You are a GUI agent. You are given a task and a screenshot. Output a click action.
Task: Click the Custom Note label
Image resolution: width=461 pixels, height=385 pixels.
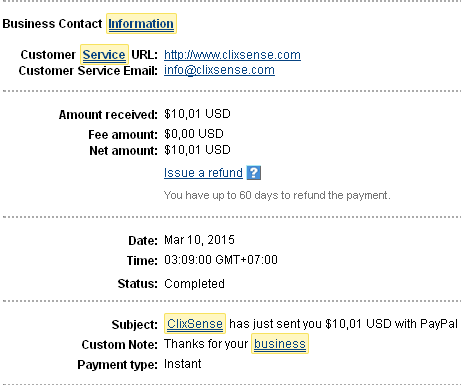[x=119, y=345]
